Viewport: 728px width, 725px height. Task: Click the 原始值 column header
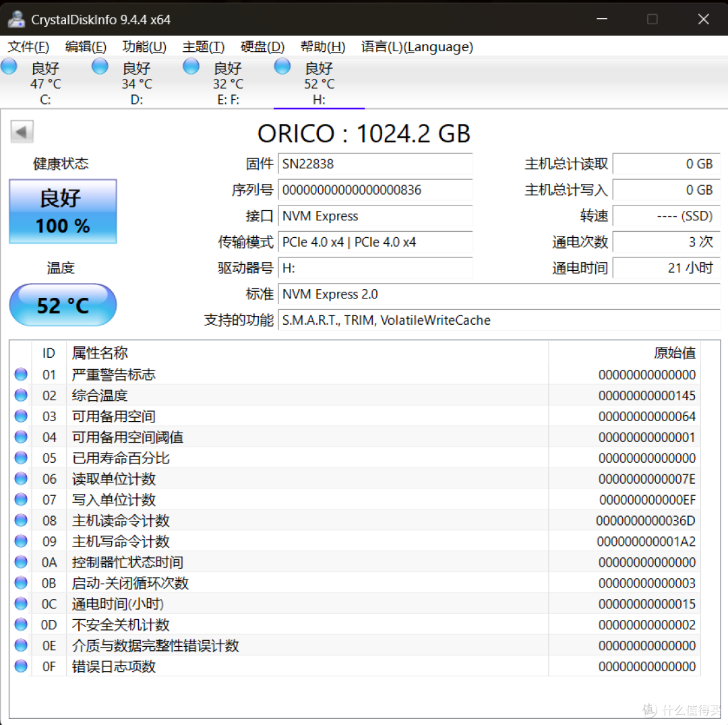pos(675,353)
